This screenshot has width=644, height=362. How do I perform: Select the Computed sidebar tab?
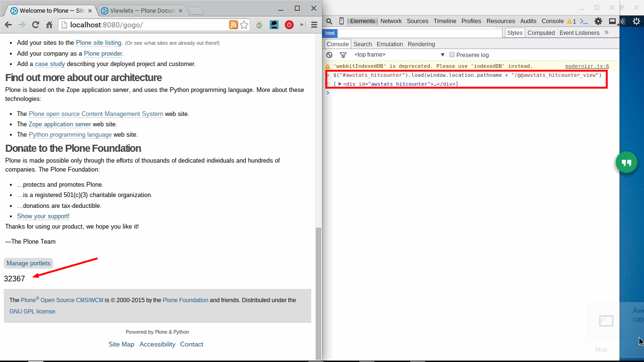pyautogui.click(x=541, y=33)
